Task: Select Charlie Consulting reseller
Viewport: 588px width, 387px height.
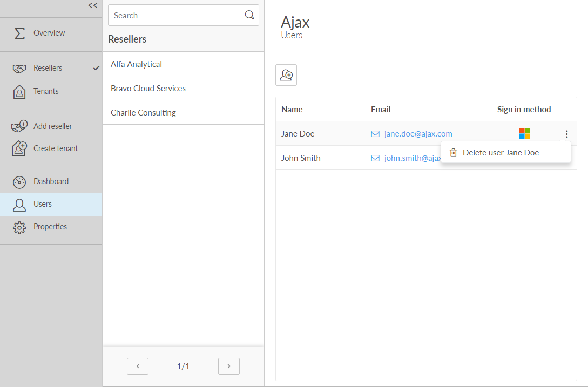Action: click(x=143, y=113)
